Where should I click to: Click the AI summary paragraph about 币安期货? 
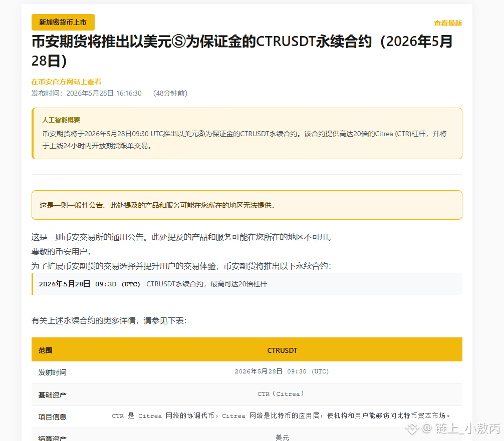pyautogui.click(x=244, y=140)
